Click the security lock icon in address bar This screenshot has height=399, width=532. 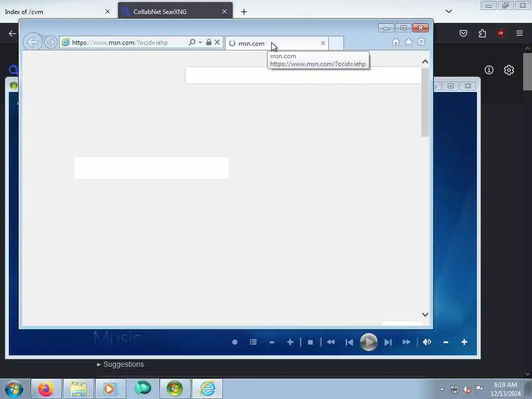click(x=209, y=42)
